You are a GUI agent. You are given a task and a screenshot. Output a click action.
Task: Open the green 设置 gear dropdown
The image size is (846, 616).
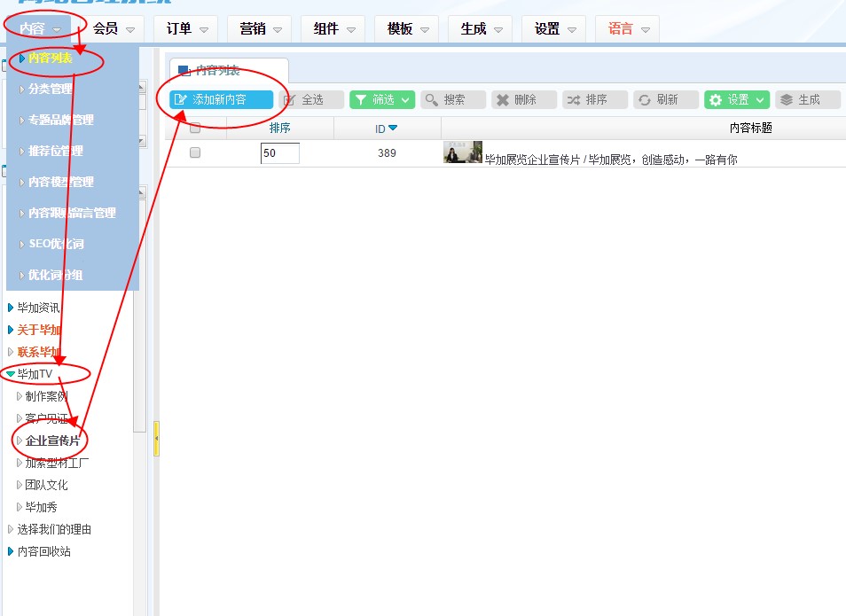pyautogui.click(x=736, y=100)
